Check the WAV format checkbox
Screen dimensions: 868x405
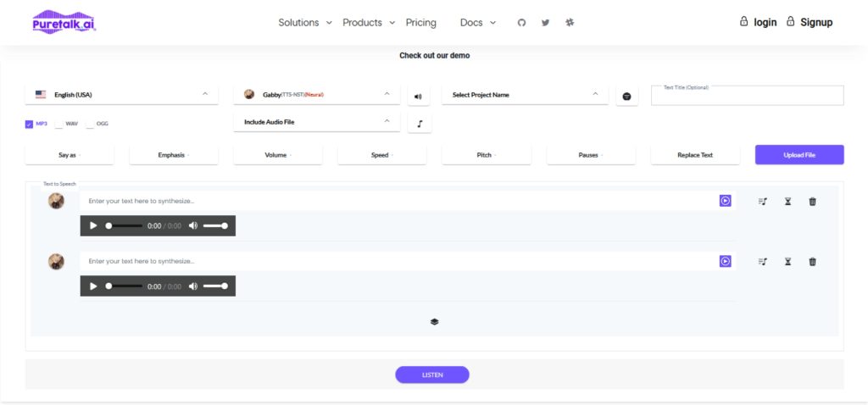[x=58, y=124]
